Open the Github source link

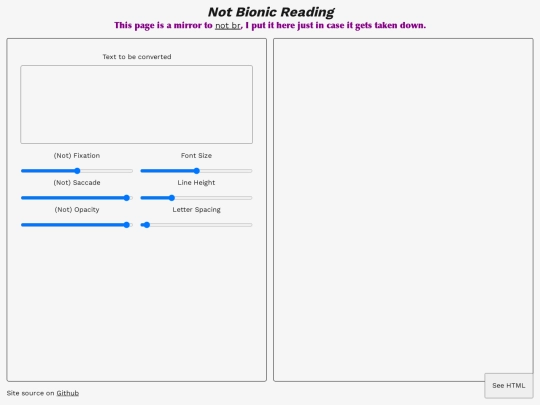click(68, 393)
